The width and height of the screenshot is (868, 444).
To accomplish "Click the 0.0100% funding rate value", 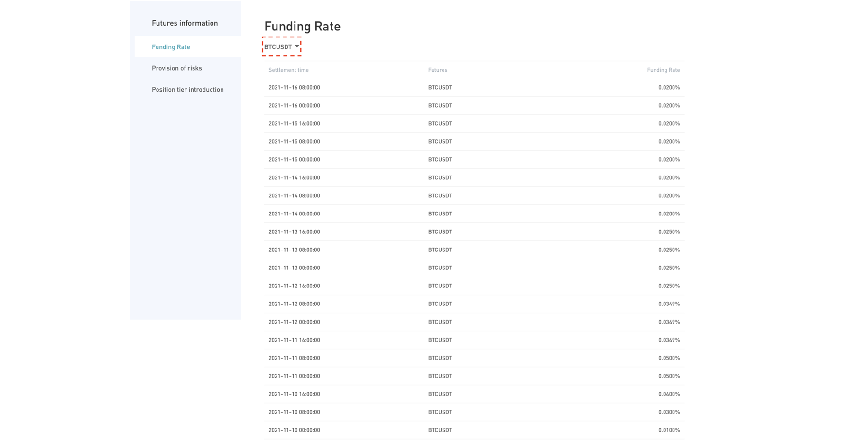I will click(669, 430).
